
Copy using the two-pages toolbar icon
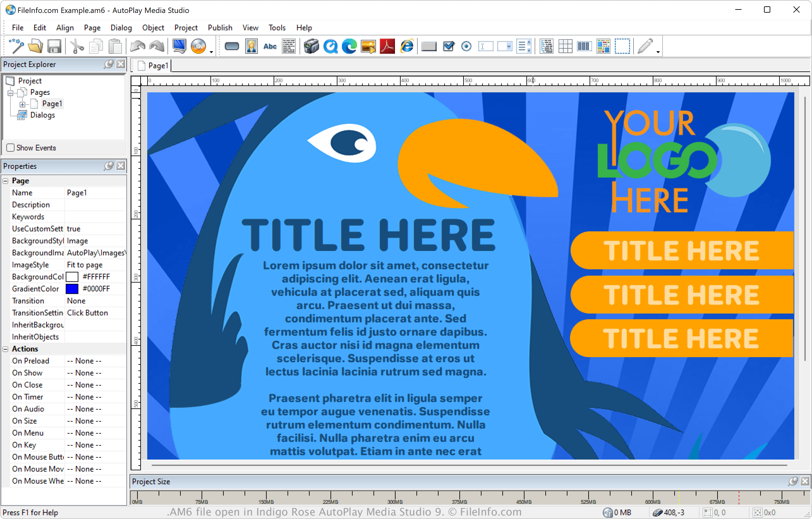(x=96, y=46)
